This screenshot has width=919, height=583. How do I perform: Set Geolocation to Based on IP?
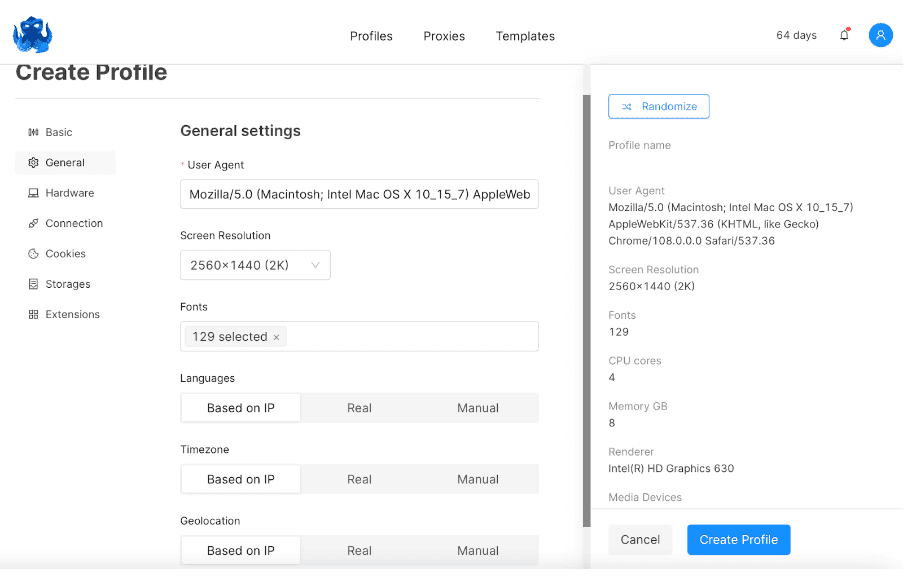[x=240, y=550]
